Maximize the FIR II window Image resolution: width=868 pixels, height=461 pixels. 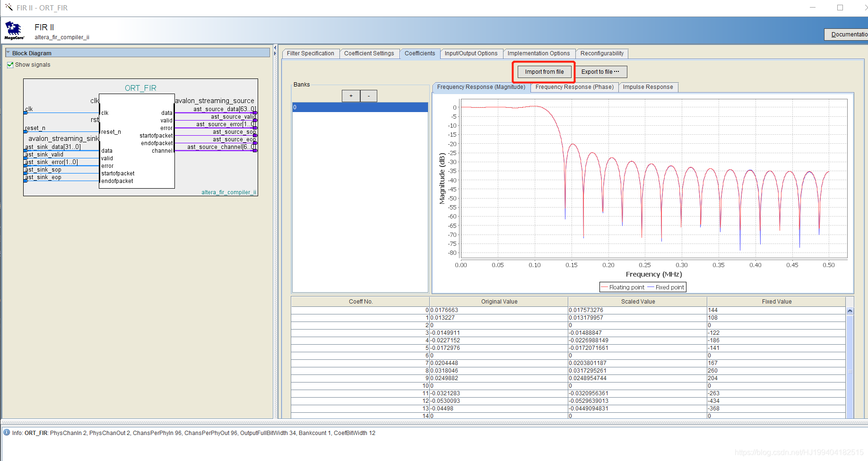point(840,8)
